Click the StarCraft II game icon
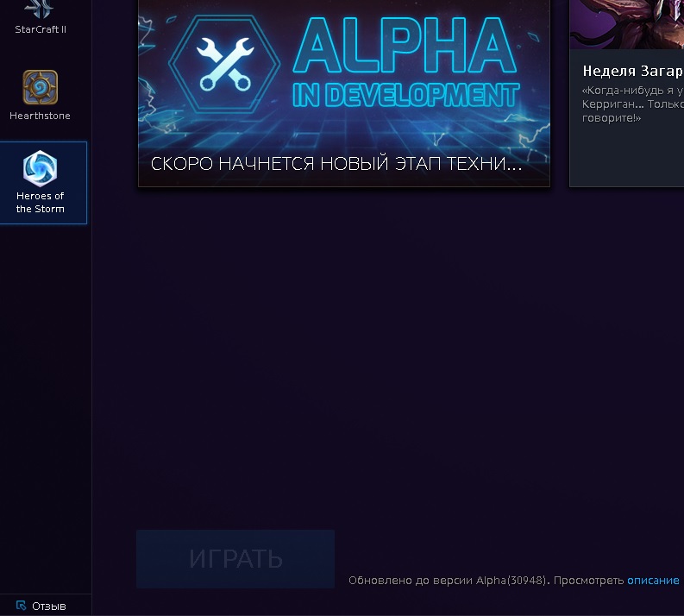Screen dimensions: 684x616 click(x=40, y=9)
